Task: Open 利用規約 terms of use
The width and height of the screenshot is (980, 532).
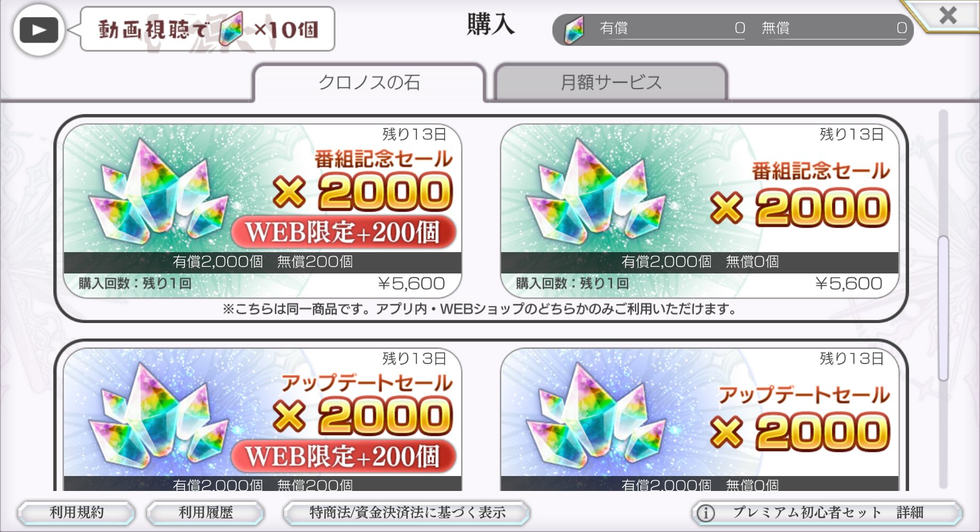Action: tap(76, 513)
